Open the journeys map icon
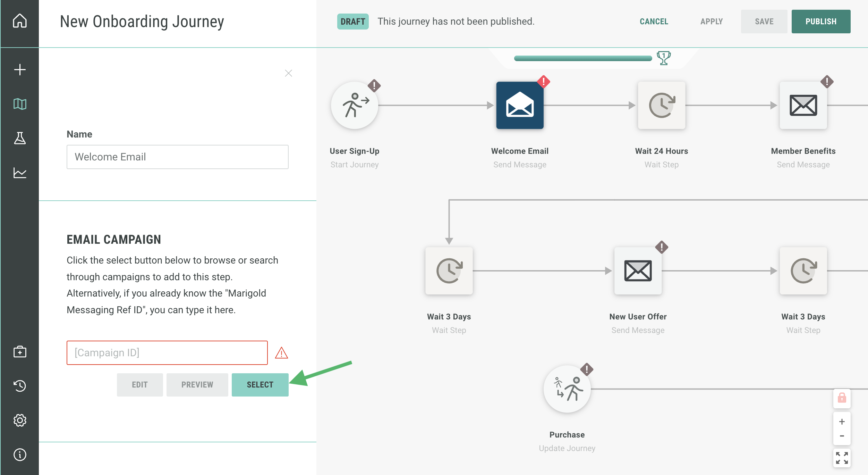This screenshot has height=475, width=868. coord(20,104)
